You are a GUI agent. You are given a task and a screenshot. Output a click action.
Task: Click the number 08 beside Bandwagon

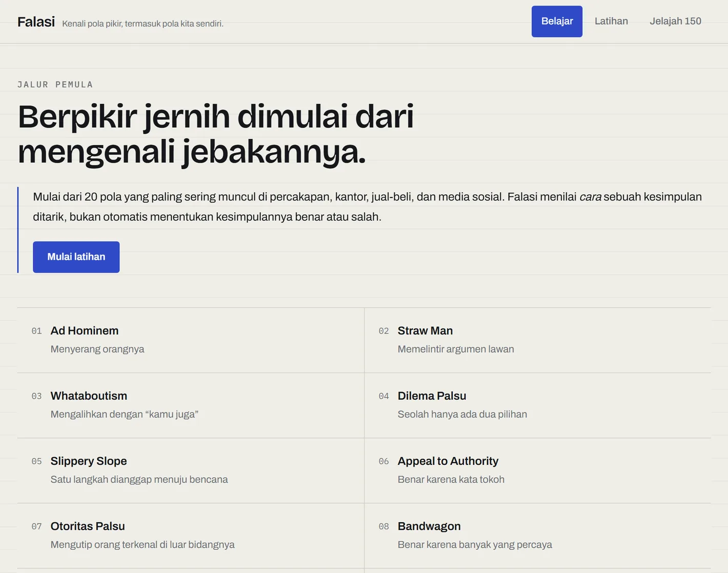click(x=384, y=526)
